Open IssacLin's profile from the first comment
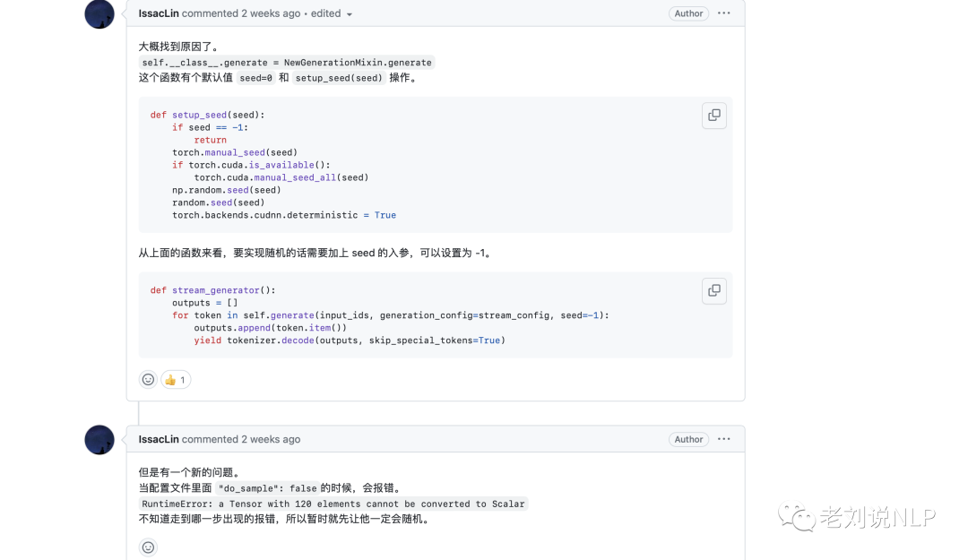This screenshot has height=560, width=968. tap(159, 13)
